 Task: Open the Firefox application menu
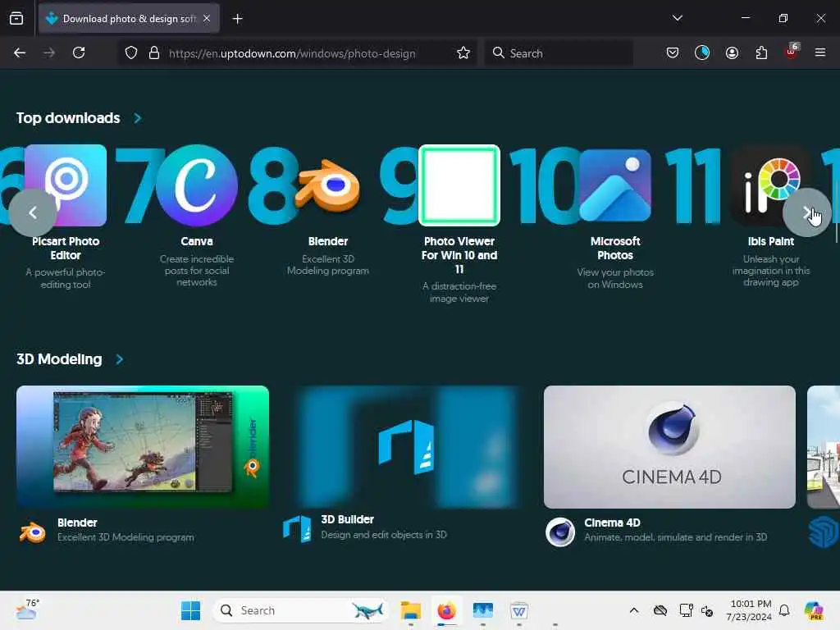(820, 52)
